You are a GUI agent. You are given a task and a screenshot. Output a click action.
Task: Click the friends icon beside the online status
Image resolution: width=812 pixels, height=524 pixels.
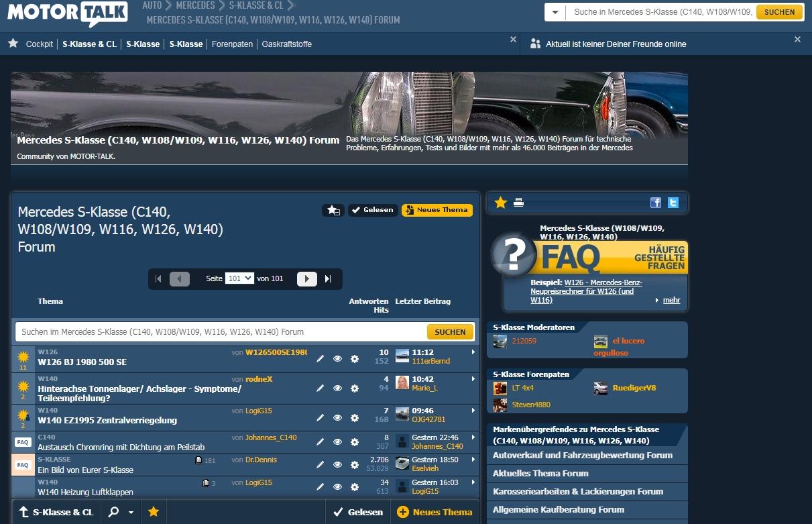535,44
